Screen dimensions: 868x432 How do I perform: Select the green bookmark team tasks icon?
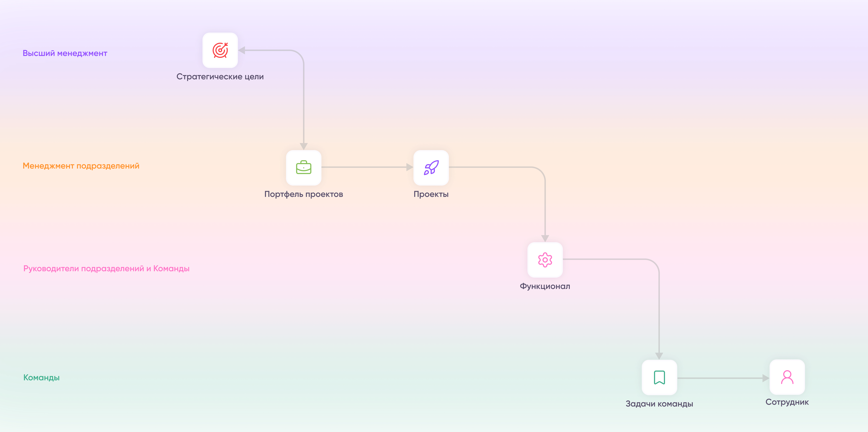pyautogui.click(x=659, y=377)
